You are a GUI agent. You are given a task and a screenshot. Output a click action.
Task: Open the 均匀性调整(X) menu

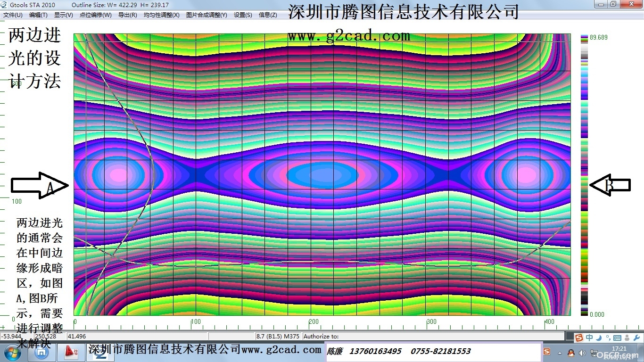(x=162, y=15)
